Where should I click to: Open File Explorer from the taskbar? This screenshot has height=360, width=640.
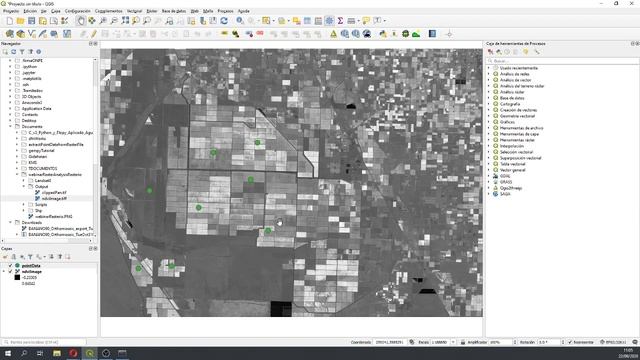57,353
